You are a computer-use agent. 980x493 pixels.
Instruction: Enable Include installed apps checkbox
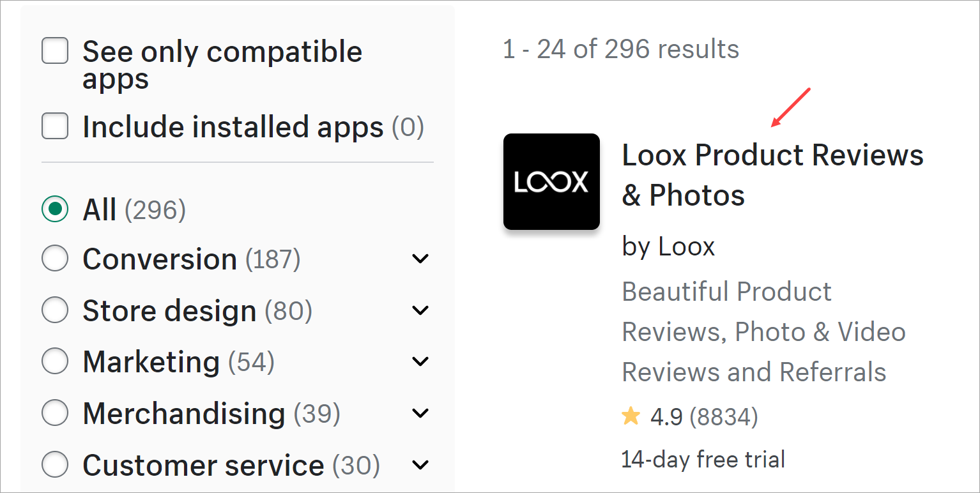pos(55,126)
